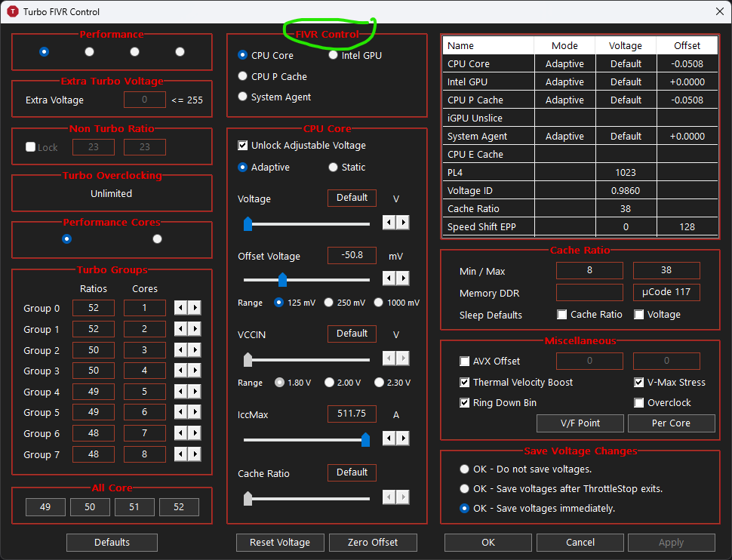Viewport: 732px width, 560px height.
Task: Increase Voltage with its right arrow
Action: click(x=403, y=223)
